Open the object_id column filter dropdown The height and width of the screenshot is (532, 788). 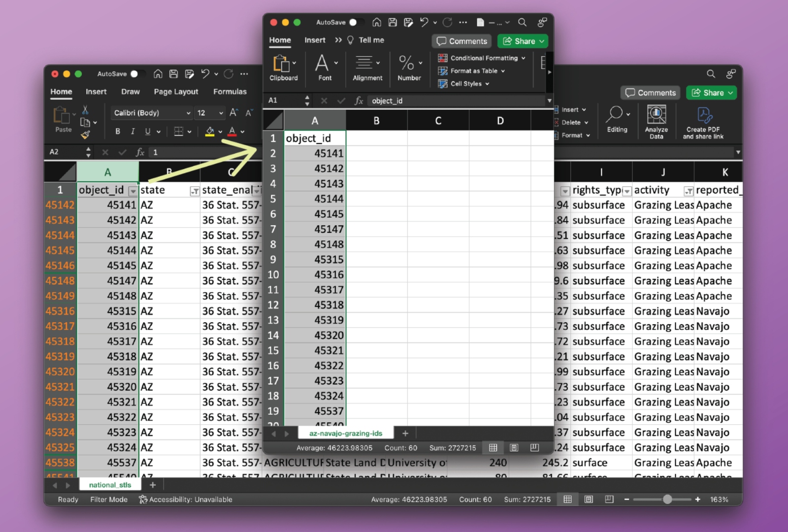click(132, 191)
